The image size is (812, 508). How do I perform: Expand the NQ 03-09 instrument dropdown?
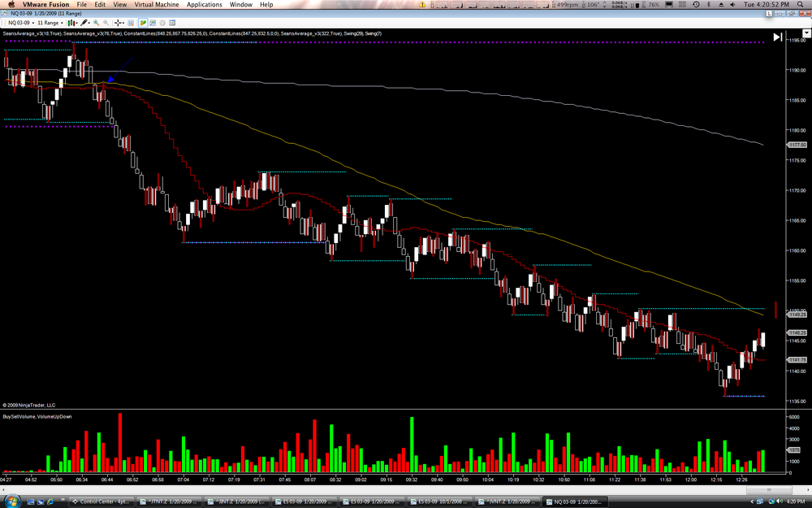coord(33,23)
